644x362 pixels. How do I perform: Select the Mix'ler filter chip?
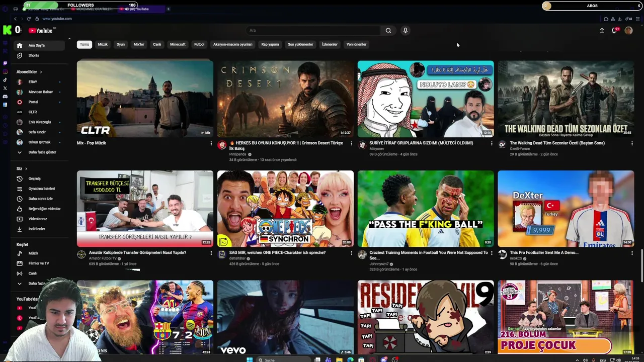click(x=139, y=44)
